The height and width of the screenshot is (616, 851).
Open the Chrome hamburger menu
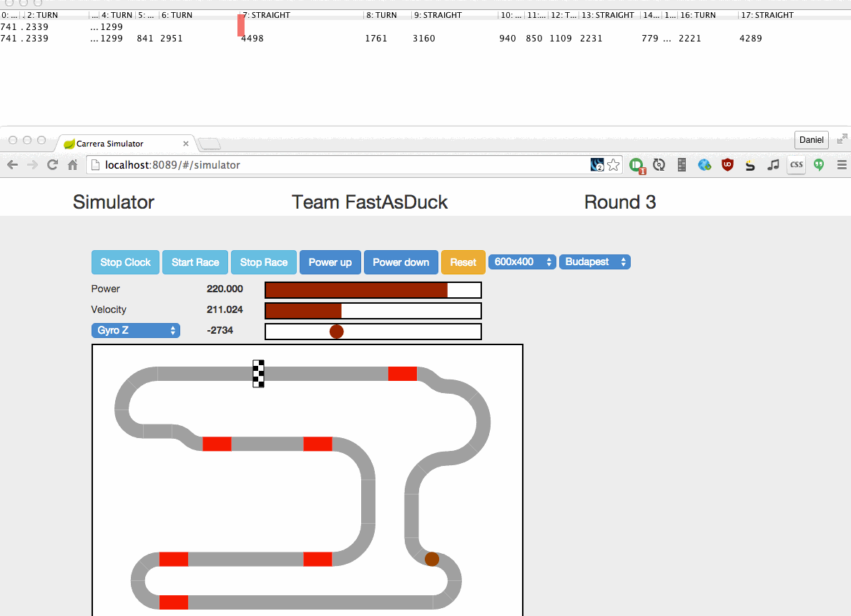click(842, 165)
